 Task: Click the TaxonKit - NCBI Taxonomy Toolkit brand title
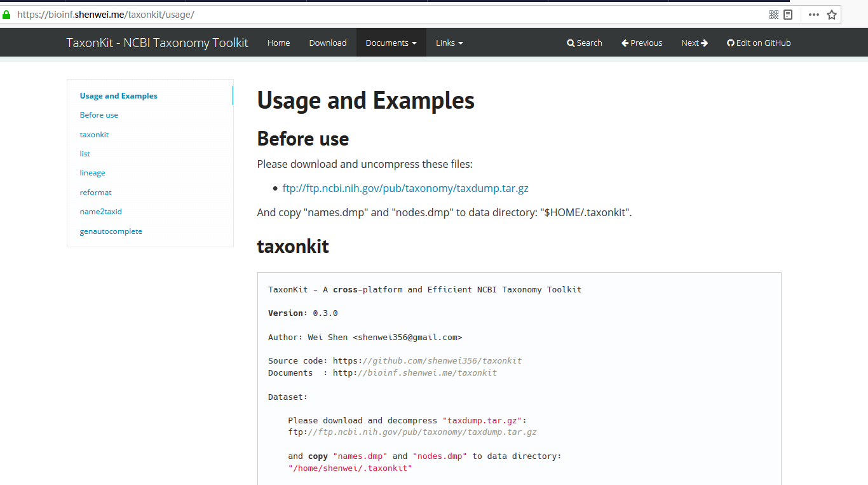point(158,43)
